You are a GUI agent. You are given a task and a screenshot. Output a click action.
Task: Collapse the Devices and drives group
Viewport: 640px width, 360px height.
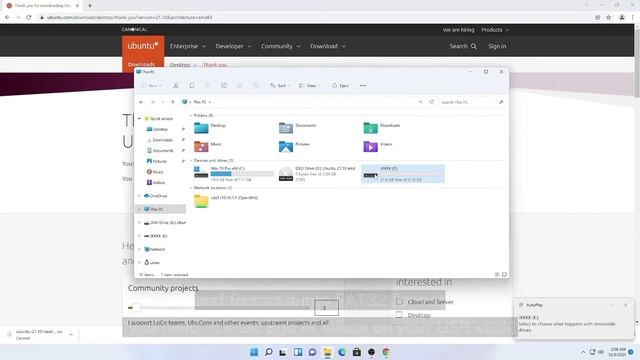pos(191,160)
